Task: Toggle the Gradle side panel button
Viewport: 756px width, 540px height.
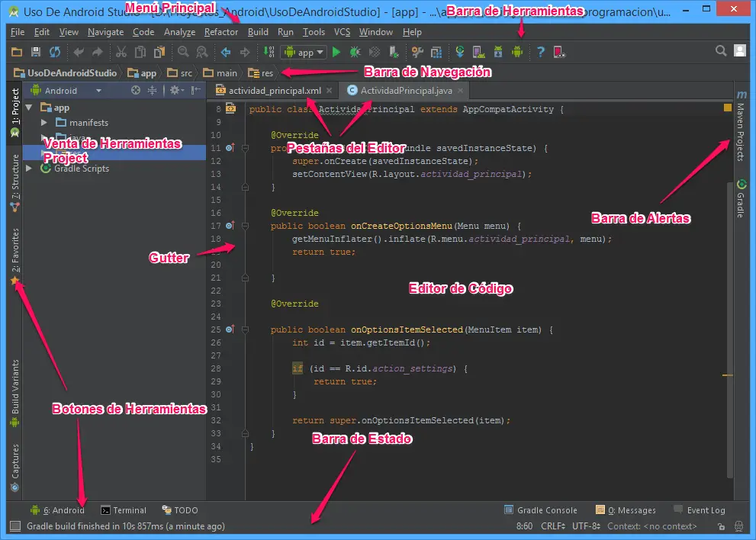Action: pyautogui.click(x=741, y=198)
